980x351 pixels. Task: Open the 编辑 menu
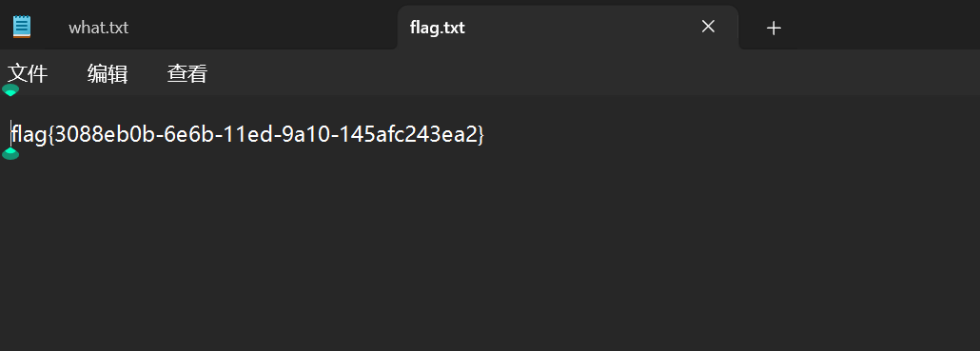coord(108,73)
